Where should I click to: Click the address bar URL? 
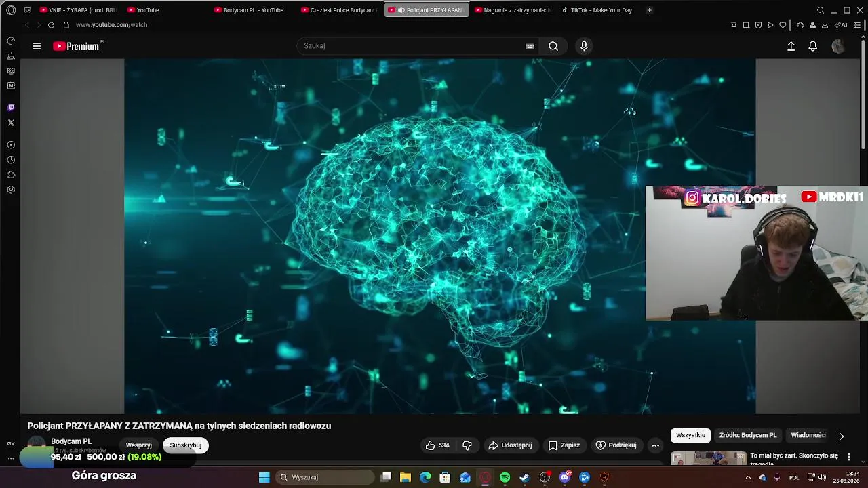[x=111, y=25]
